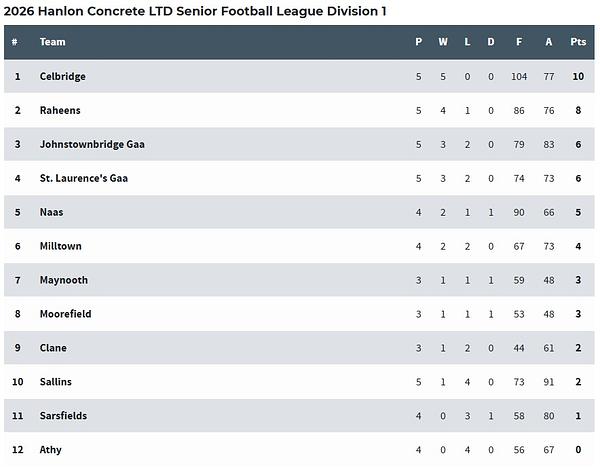The image size is (600, 468).
Task: Sort by the Team column header
Action: (x=53, y=42)
